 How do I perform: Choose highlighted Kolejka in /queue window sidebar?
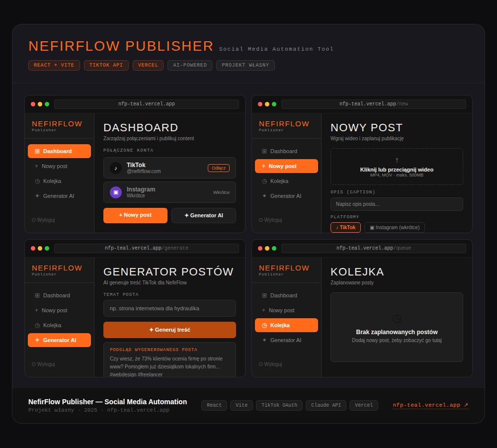[286, 325]
